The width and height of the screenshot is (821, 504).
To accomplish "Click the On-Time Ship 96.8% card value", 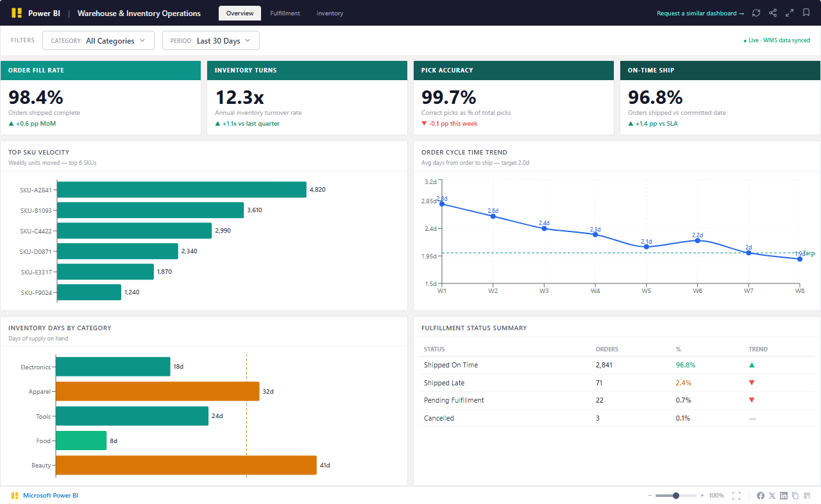I will click(x=656, y=97).
